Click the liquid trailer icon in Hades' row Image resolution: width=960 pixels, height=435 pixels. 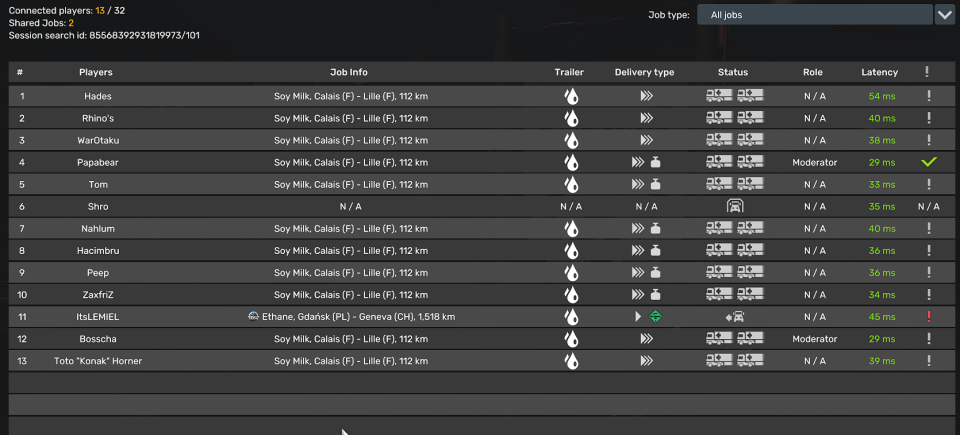570,96
